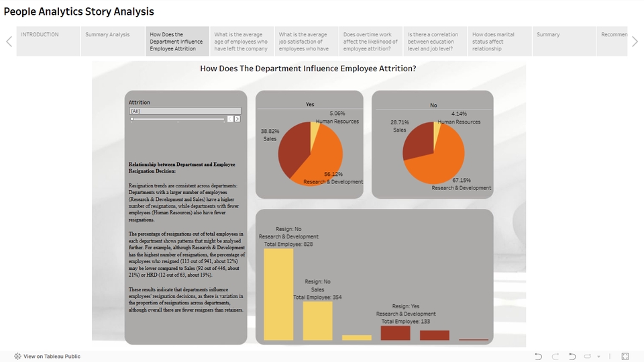Image resolution: width=644 pixels, height=362 pixels.
Task: Click the redo icon in bottom toolbar
Action: tap(555, 356)
